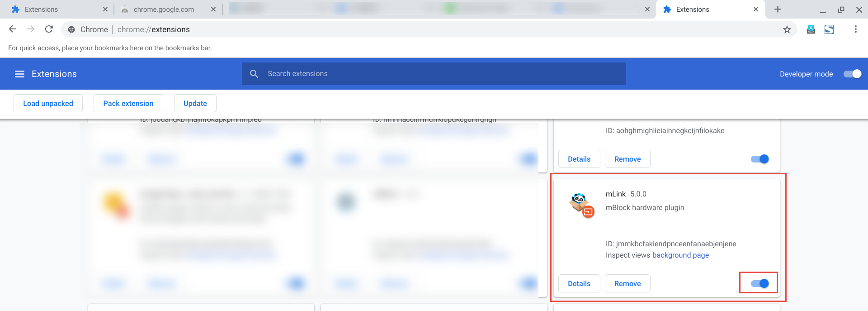Select the active Extensions tab on the right

[x=710, y=9]
